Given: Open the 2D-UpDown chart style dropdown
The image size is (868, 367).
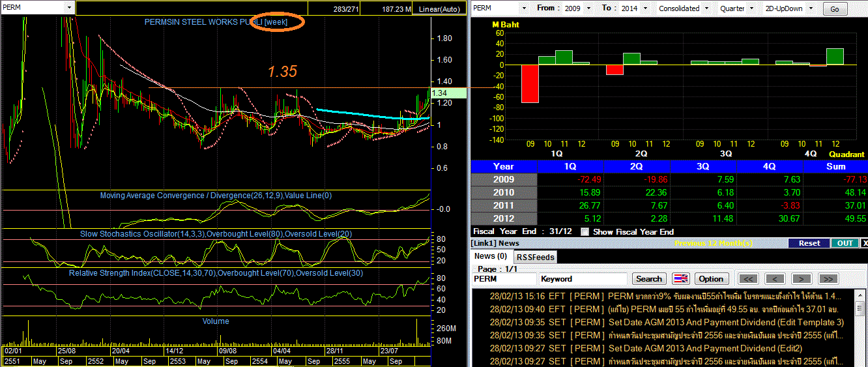Looking at the screenshot, I should point(812,8).
